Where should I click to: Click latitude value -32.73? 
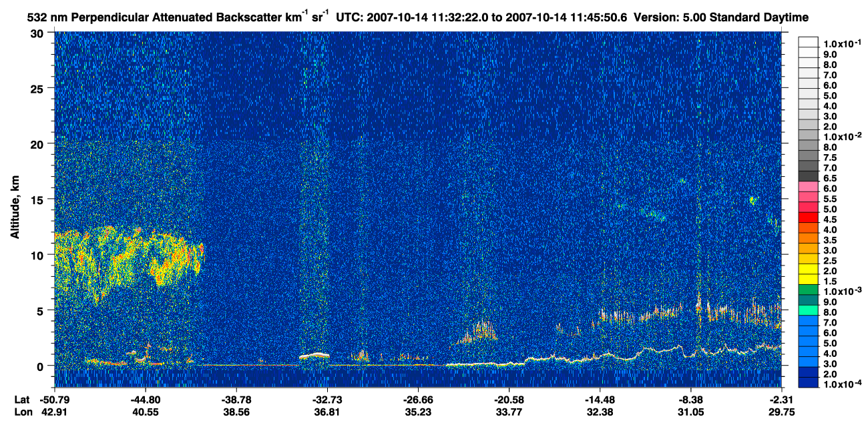(x=327, y=399)
